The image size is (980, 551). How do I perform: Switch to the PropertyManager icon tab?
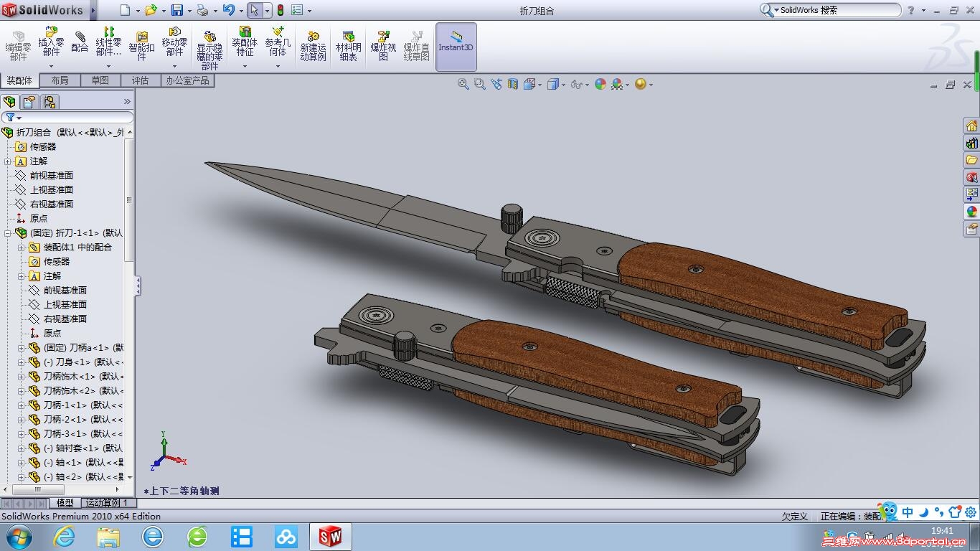click(x=29, y=101)
